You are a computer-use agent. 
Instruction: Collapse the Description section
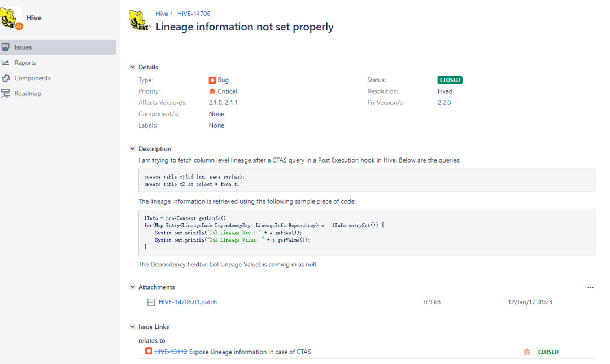pos(133,148)
